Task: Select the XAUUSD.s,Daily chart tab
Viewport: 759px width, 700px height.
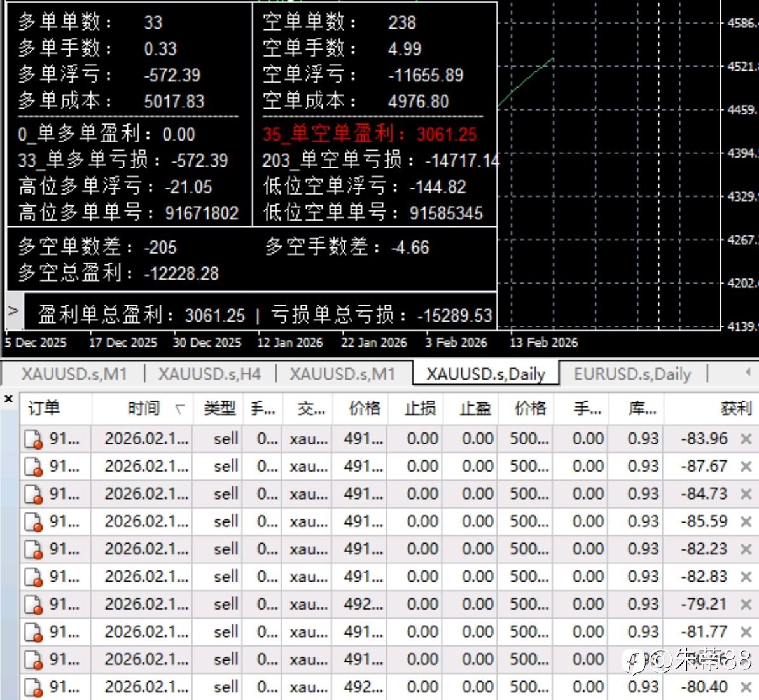Action: click(x=485, y=374)
